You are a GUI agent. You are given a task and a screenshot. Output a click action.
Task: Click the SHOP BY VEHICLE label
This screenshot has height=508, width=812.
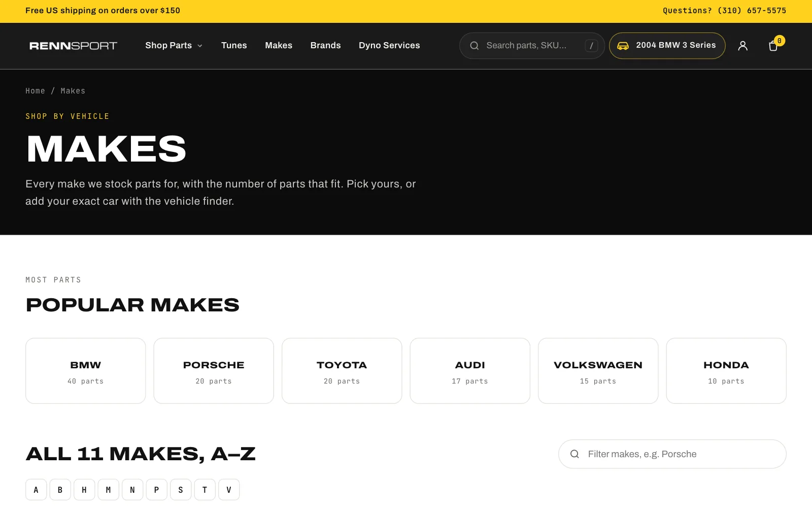67,116
